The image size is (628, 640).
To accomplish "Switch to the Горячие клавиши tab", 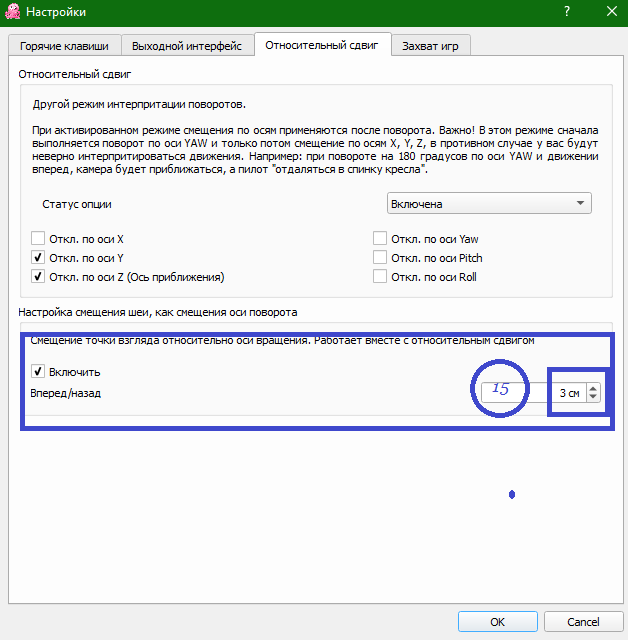I will [x=64, y=46].
